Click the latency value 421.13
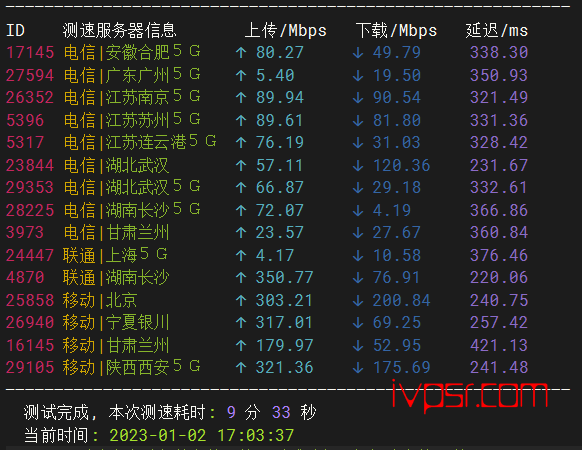 499,345
